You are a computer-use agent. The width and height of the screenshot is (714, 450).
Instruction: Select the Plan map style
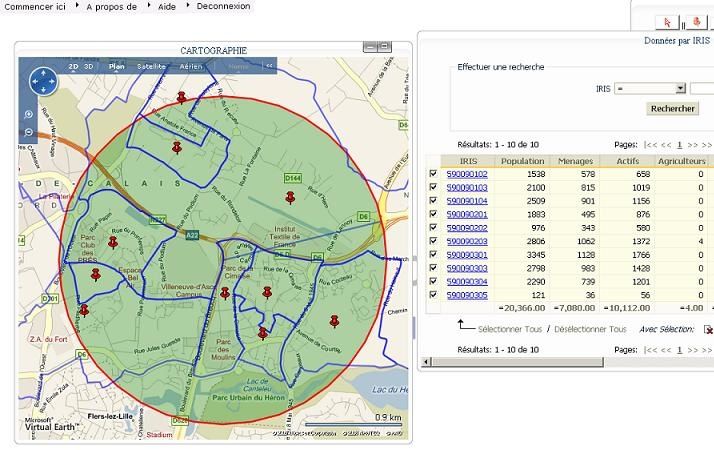point(117,66)
